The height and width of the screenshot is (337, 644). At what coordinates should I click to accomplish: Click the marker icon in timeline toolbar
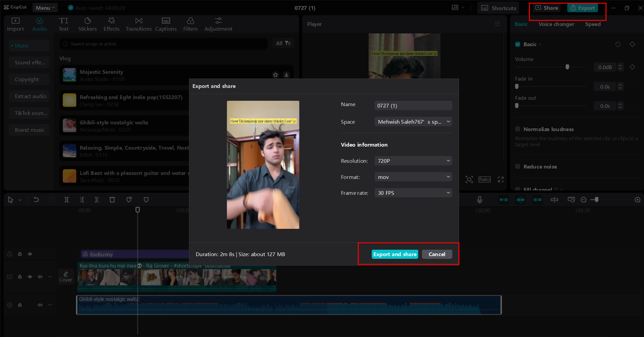coord(146,200)
